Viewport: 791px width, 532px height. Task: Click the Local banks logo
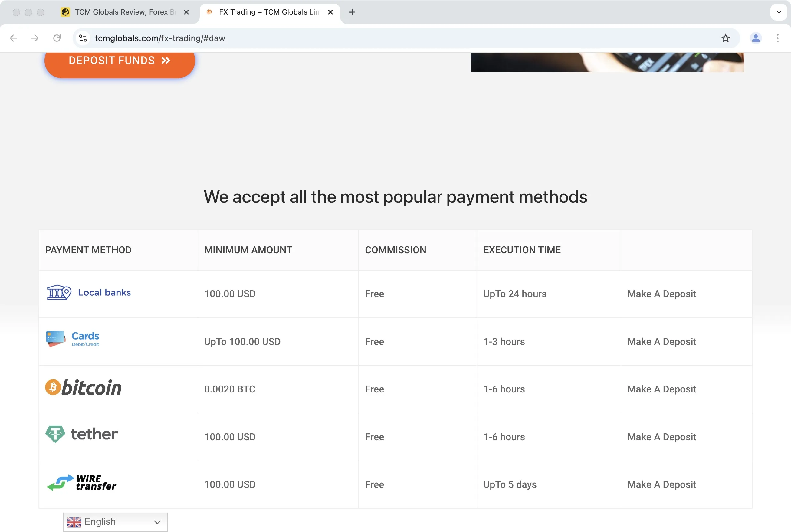(x=89, y=292)
